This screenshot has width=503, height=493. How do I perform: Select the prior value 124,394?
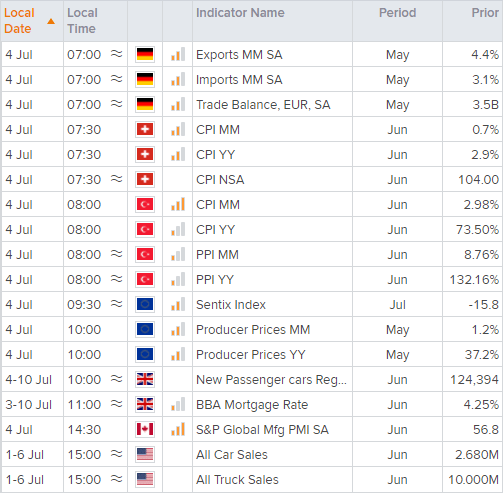474,380
